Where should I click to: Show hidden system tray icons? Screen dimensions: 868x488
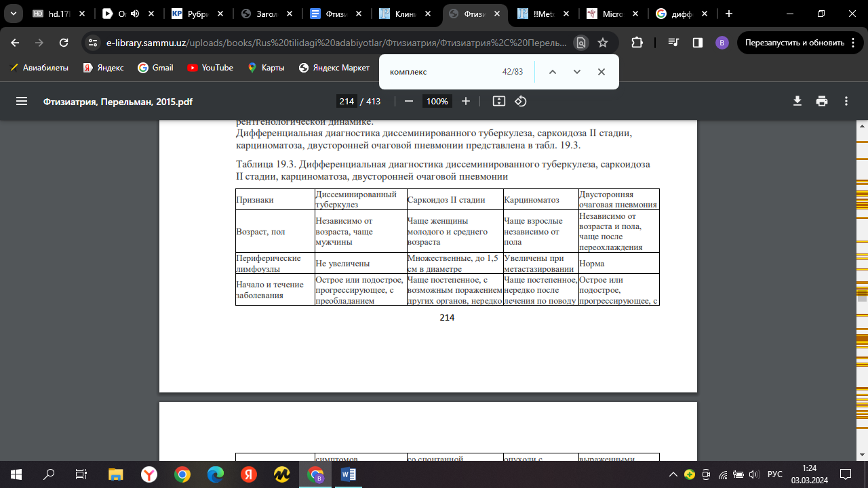tap(673, 474)
